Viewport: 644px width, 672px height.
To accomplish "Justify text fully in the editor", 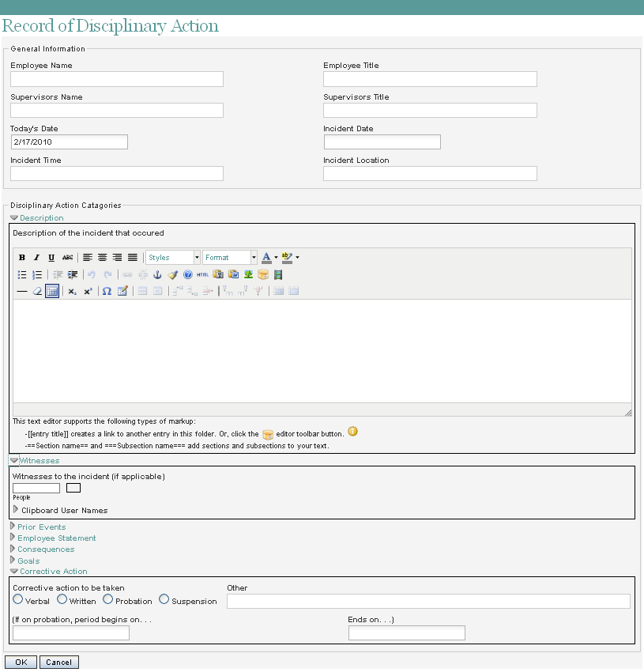I will coord(133,258).
